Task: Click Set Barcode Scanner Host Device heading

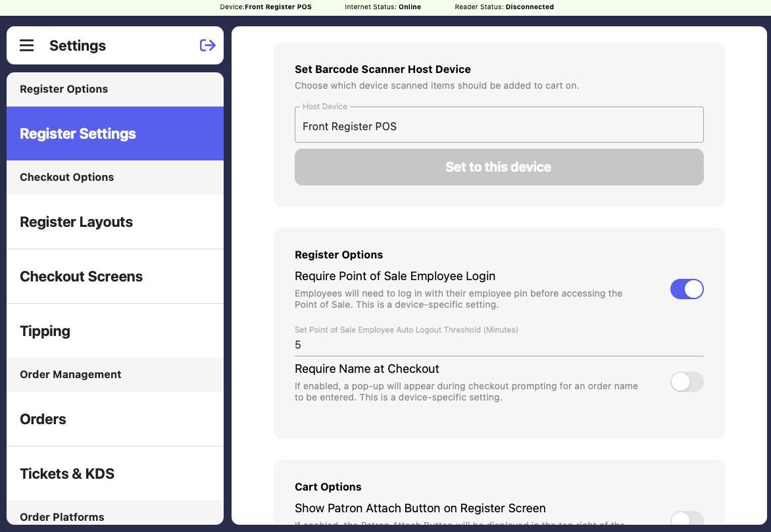Action: 383,69
